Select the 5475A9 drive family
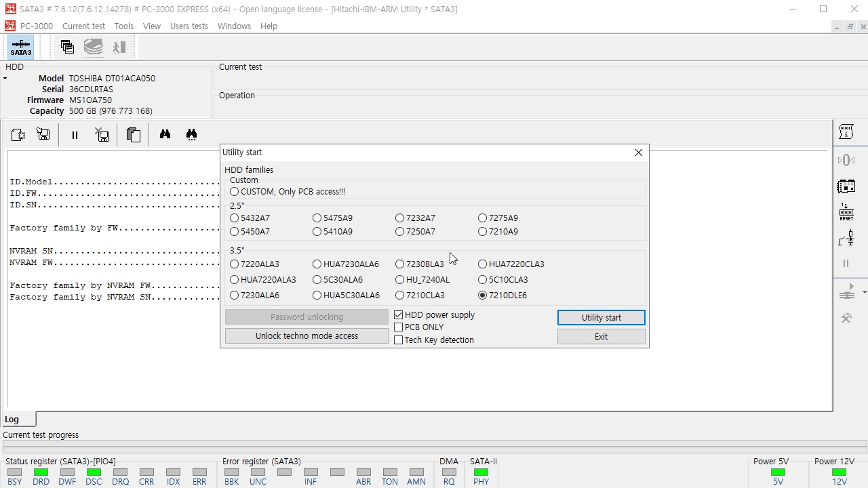Image resolution: width=868 pixels, height=488 pixels. click(x=317, y=218)
